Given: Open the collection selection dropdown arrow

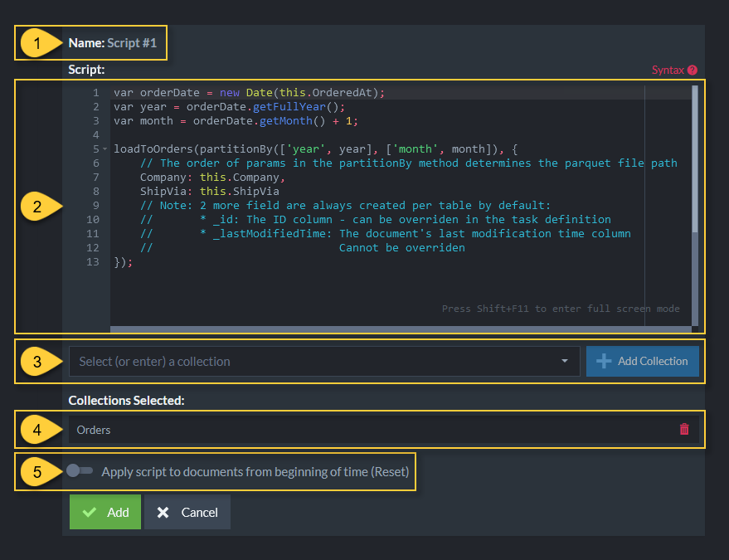Looking at the screenshot, I should (565, 361).
